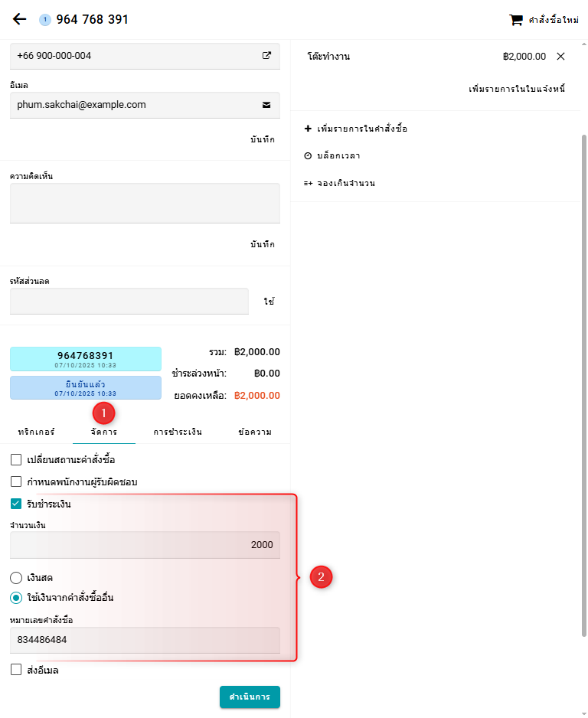Click the shopping cart new order icon

(516, 20)
